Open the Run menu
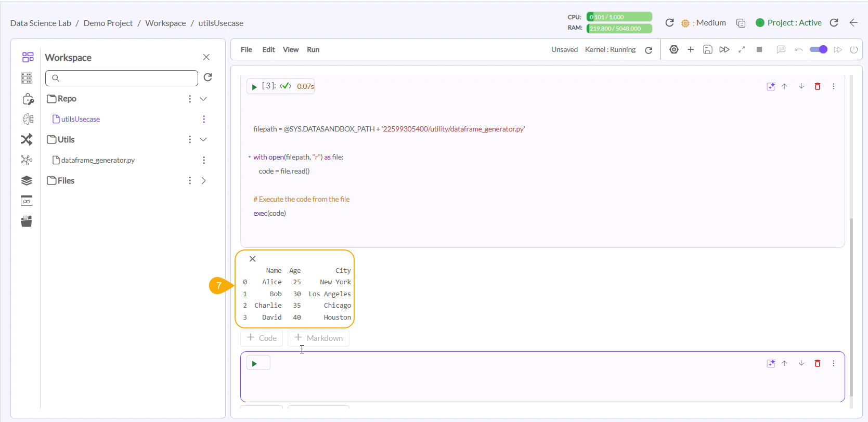868x422 pixels. [x=313, y=50]
